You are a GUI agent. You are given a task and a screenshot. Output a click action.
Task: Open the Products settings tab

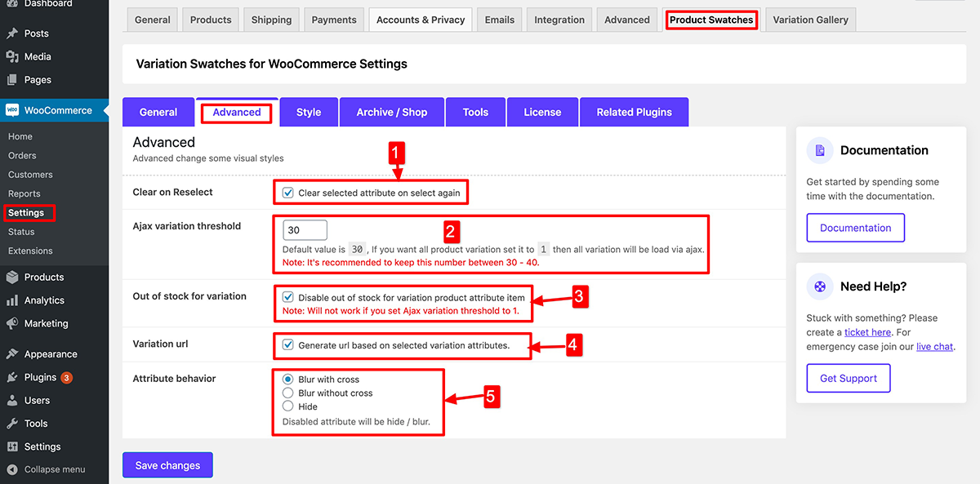click(x=211, y=20)
